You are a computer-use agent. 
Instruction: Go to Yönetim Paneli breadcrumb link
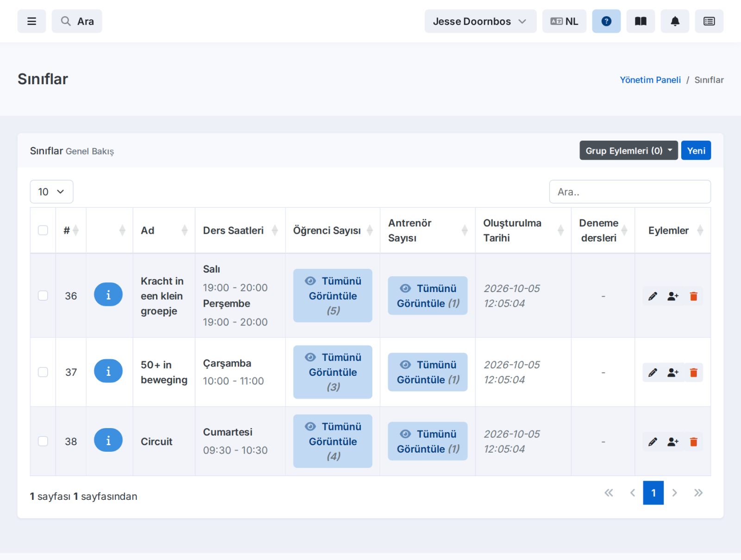tap(650, 80)
